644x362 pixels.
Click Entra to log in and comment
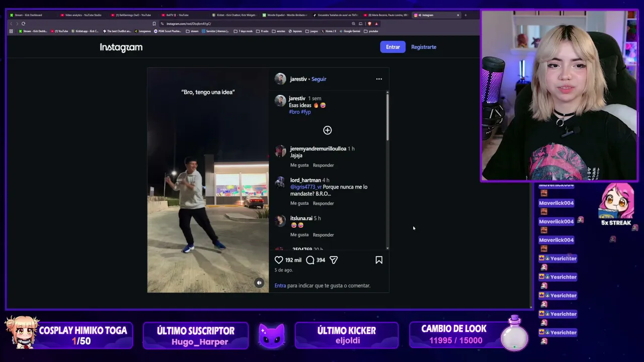(x=280, y=286)
